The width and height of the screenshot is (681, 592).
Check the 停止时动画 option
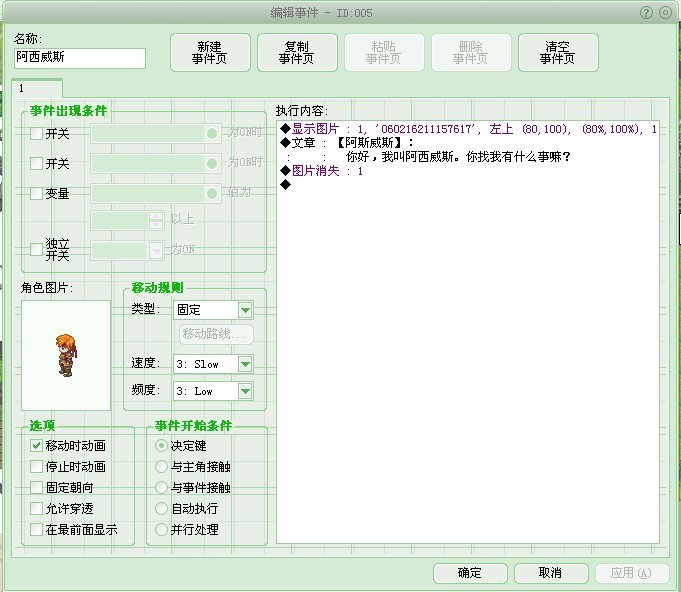tap(36, 466)
